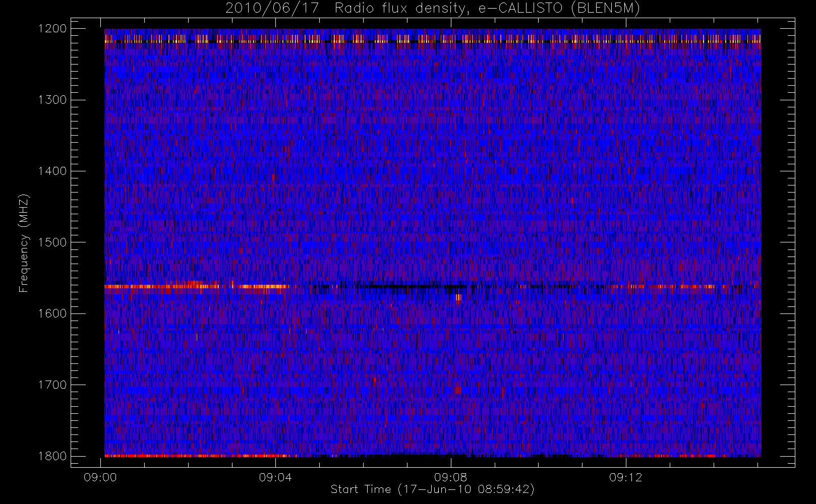Screen dimensions: 816x504
Task: Select the 1500 frequency tick label
Action: point(52,242)
